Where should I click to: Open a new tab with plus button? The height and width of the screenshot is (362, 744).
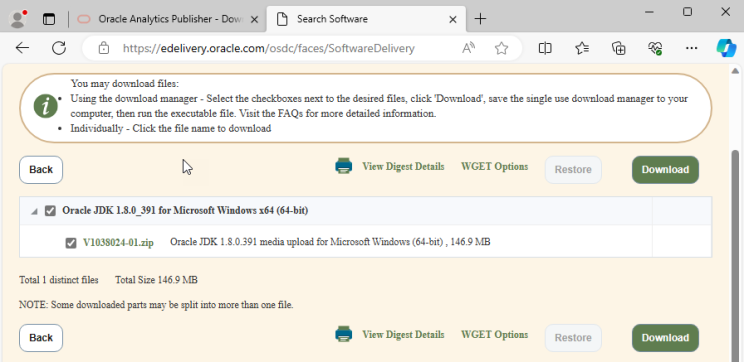(480, 19)
